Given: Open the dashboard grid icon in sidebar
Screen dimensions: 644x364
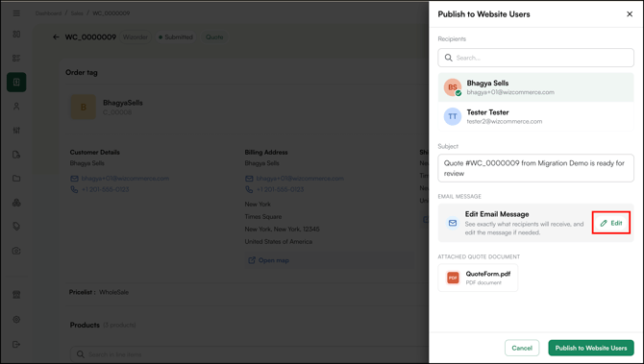Looking at the screenshot, I should [16, 34].
